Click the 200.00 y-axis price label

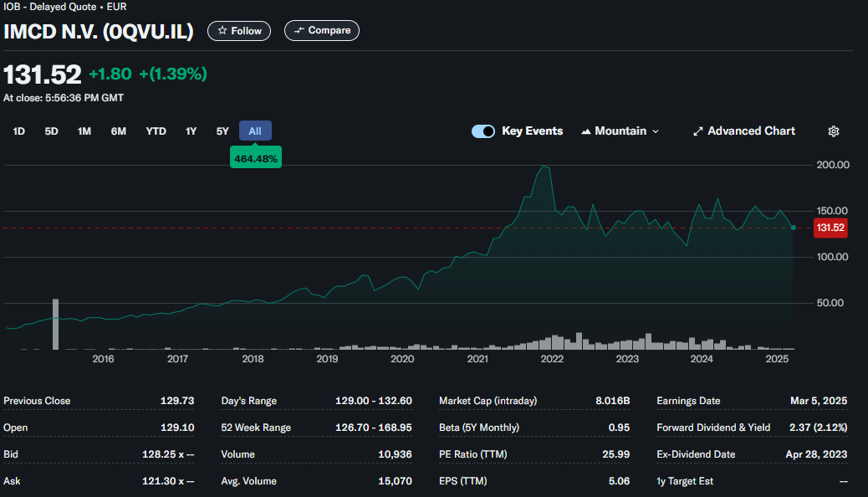coord(833,165)
